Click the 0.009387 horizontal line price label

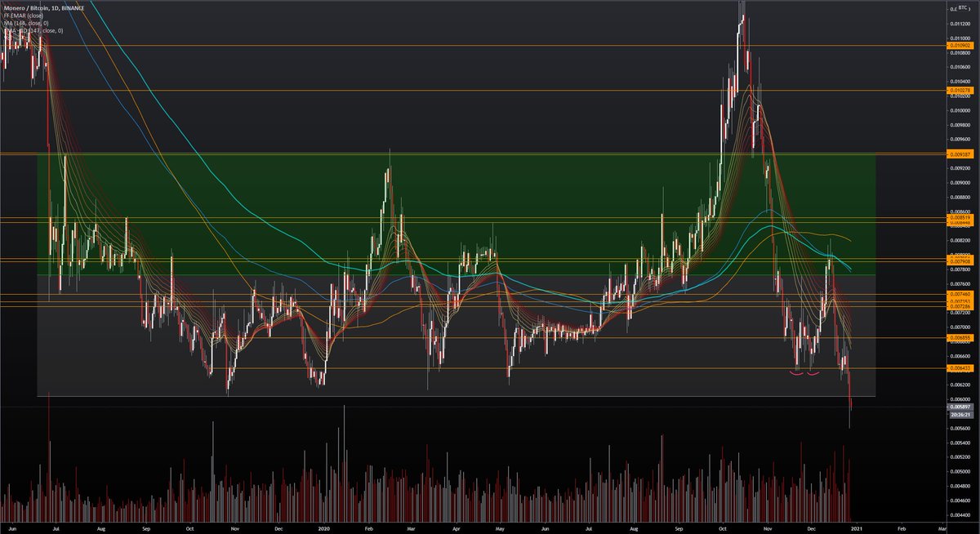coord(960,154)
